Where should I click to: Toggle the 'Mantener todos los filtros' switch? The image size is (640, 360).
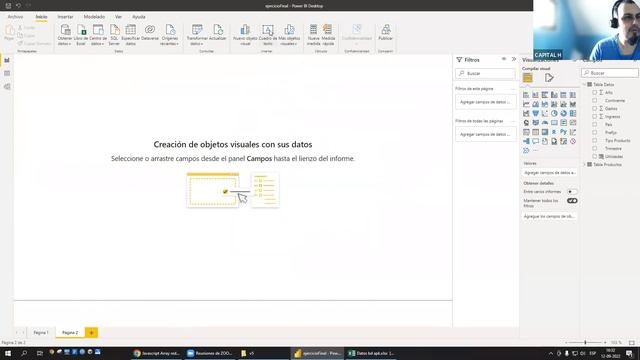572,201
